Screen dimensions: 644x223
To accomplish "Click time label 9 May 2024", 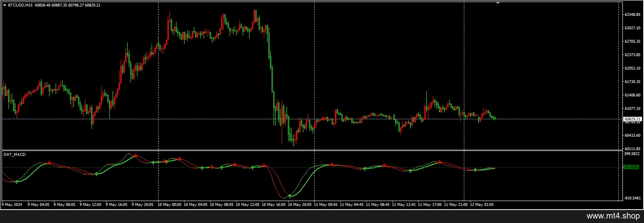I will pyautogui.click(x=12, y=205).
